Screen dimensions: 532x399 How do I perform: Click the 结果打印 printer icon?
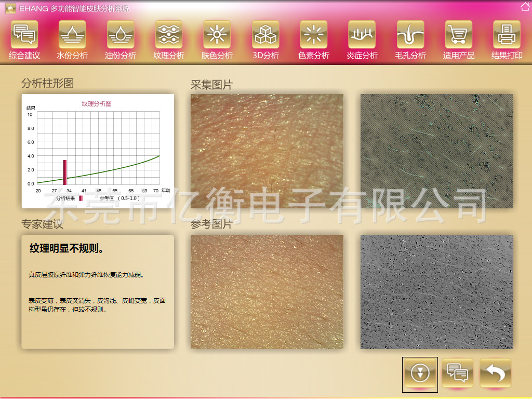[x=507, y=35]
